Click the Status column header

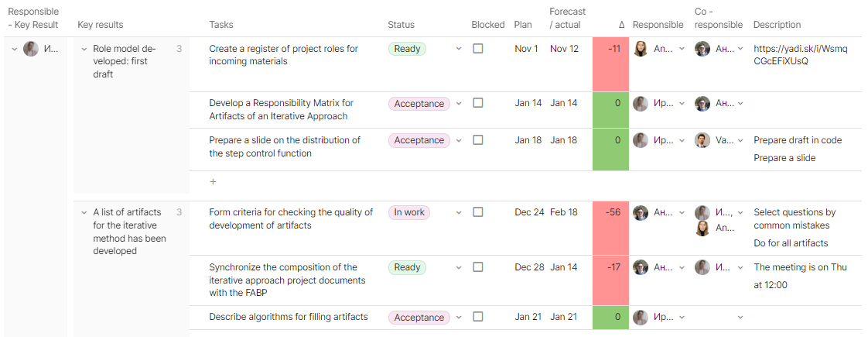click(x=401, y=24)
